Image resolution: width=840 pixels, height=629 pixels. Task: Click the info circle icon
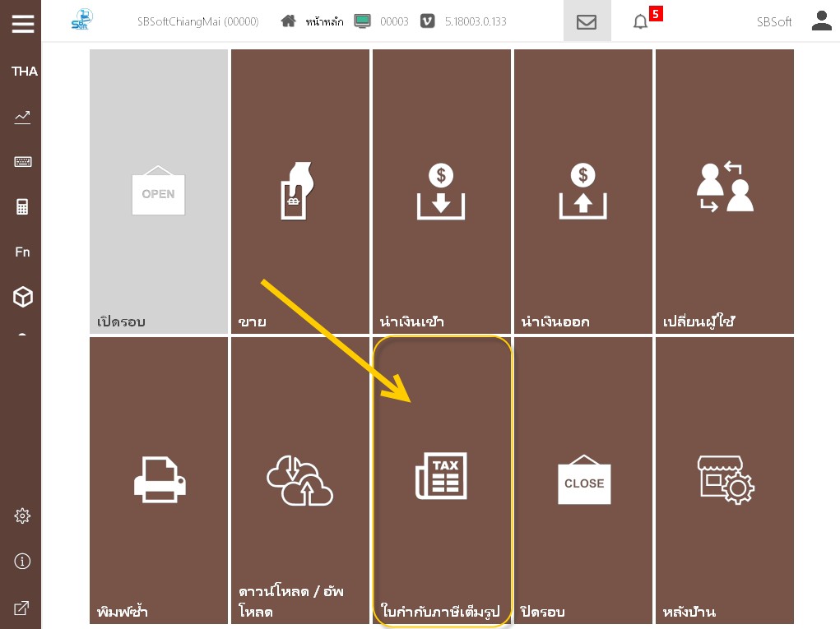(23, 562)
